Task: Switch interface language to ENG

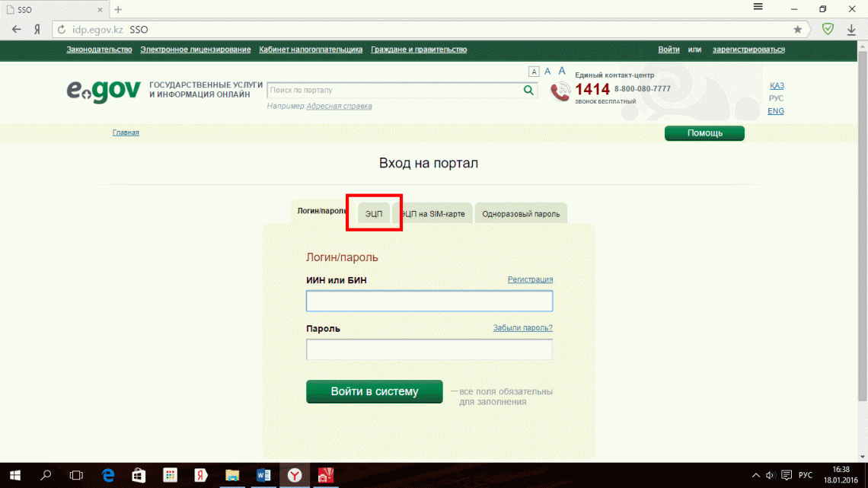Action: click(776, 110)
